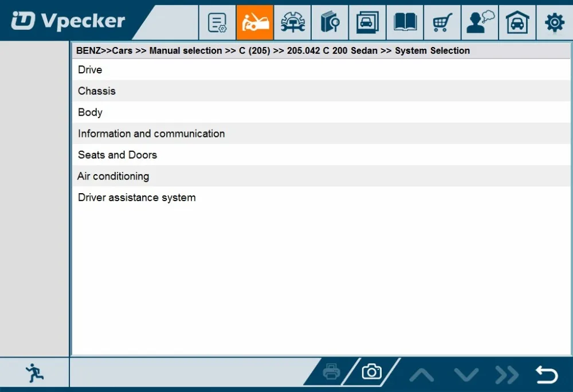Open the book with magnifier search icon
The height and width of the screenshot is (392, 573).
[x=330, y=23]
